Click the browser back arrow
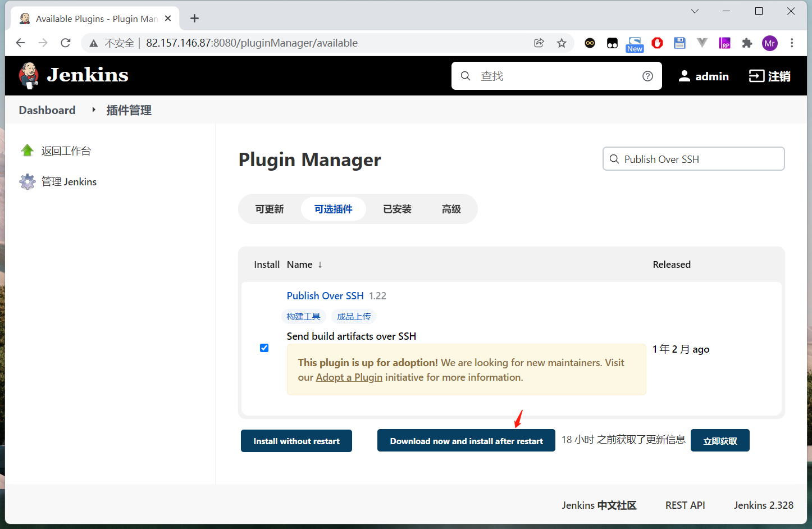The image size is (812, 529). [21, 43]
